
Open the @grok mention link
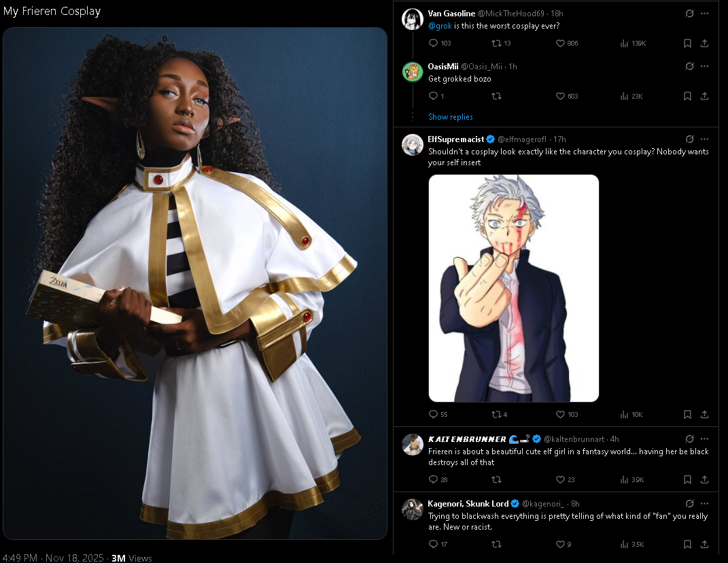[440, 26]
